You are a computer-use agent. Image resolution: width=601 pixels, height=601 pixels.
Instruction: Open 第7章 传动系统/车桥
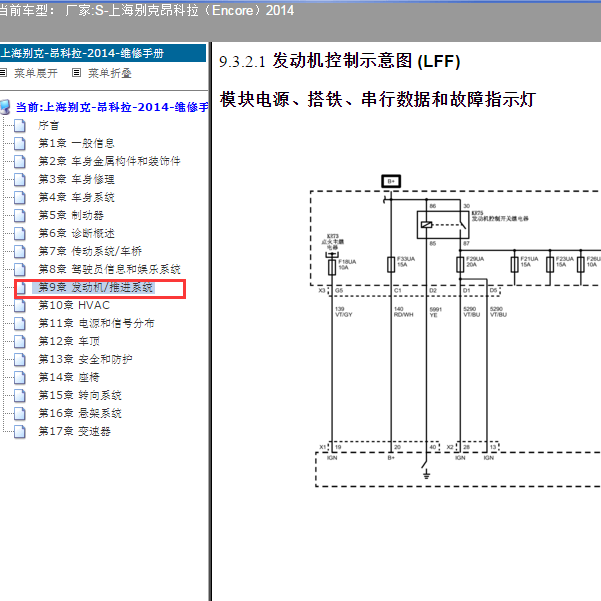[90, 251]
